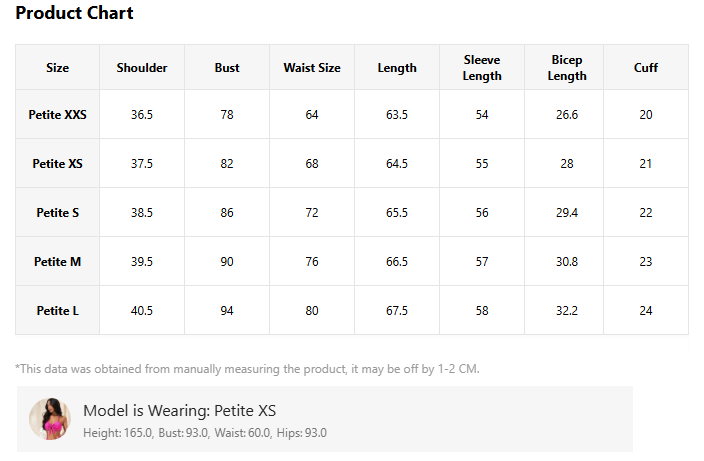Click the Sleeve Length column header

click(x=482, y=68)
